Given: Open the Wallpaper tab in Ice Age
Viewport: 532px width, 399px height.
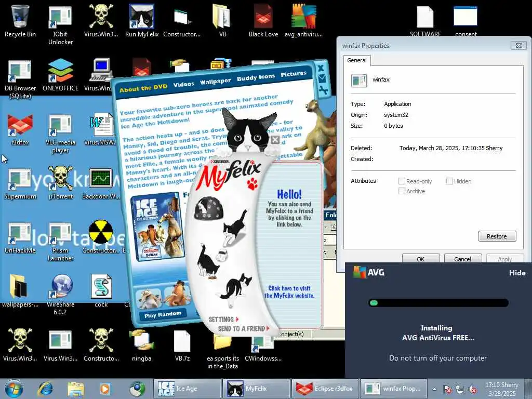Looking at the screenshot, I should [x=215, y=82].
